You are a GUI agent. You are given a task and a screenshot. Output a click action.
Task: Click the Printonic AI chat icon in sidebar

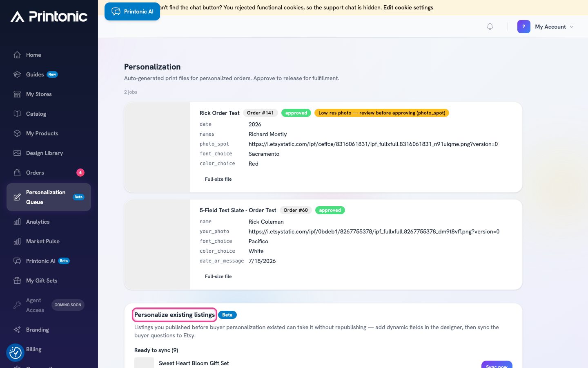tap(17, 261)
